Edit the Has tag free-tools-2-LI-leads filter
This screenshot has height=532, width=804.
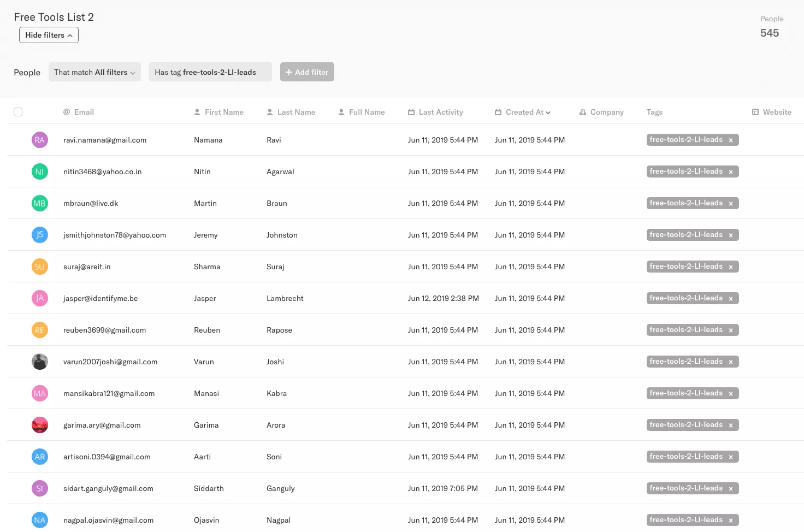coord(210,72)
